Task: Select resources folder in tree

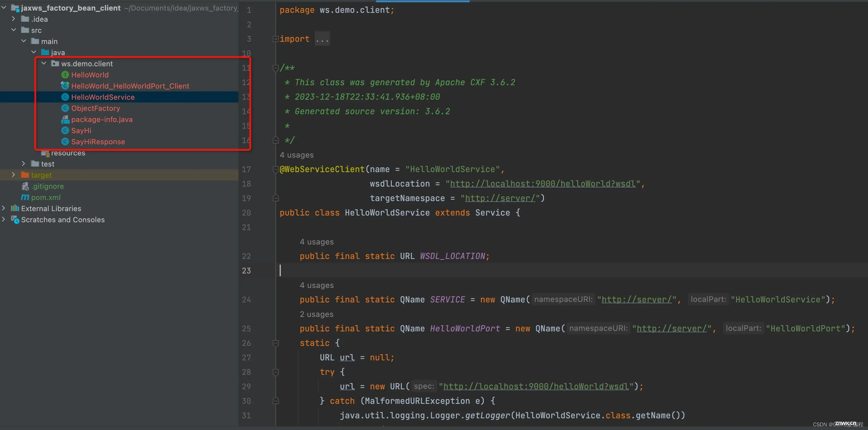Action: coord(68,153)
